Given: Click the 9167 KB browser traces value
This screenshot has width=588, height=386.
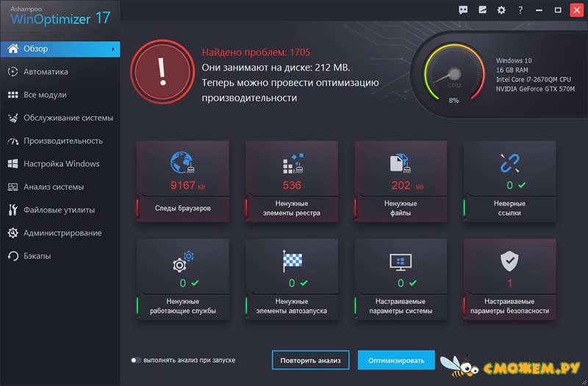Looking at the screenshot, I should click(187, 185).
